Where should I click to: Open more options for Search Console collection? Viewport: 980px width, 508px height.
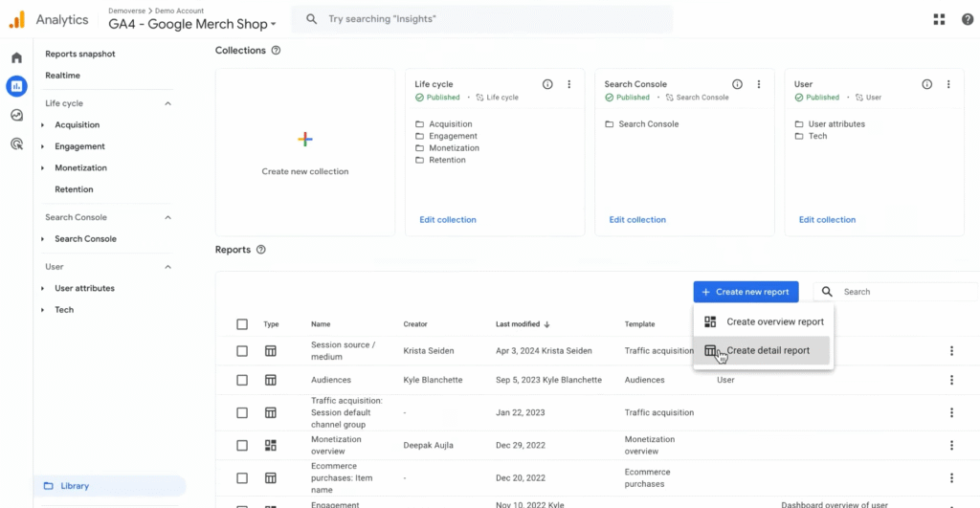pos(759,84)
